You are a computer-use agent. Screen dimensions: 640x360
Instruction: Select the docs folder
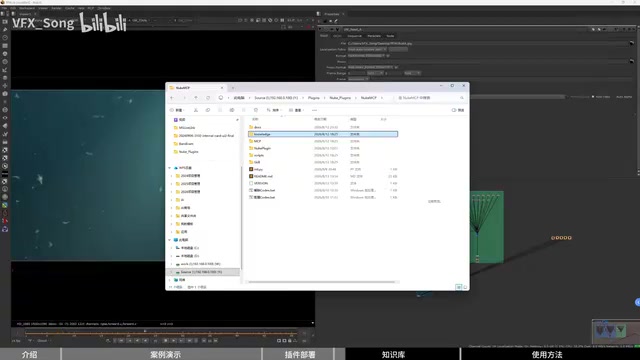[x=322, y=127]
